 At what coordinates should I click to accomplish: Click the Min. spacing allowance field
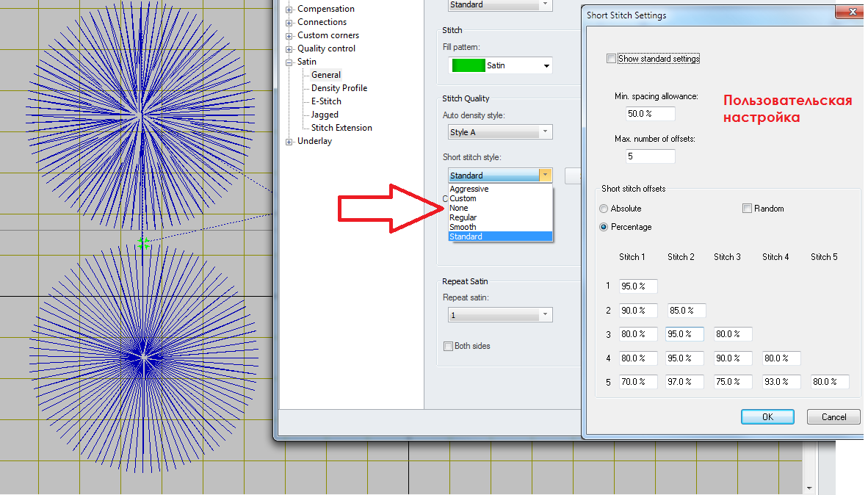point(650,114)
